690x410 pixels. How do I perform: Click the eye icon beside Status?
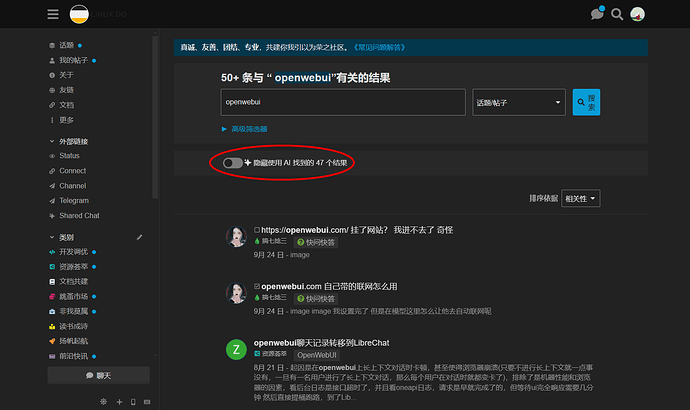(x=52, y=156)
